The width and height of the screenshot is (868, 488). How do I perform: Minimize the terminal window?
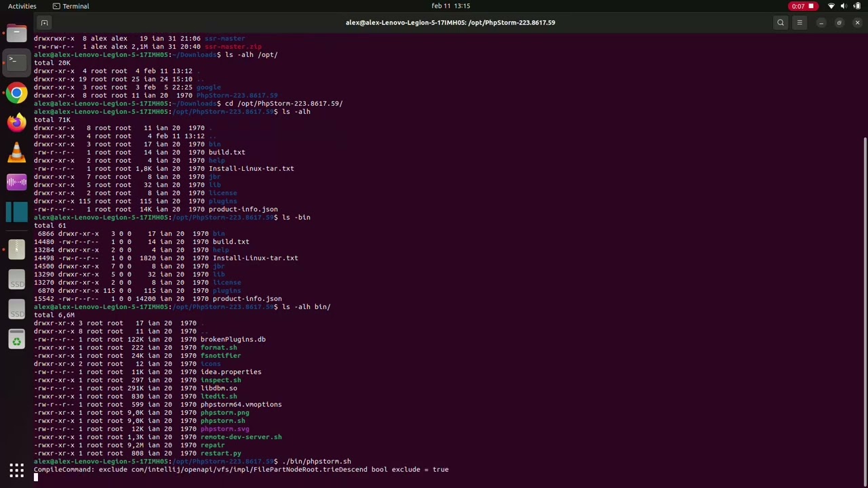(x=821, y=22)
